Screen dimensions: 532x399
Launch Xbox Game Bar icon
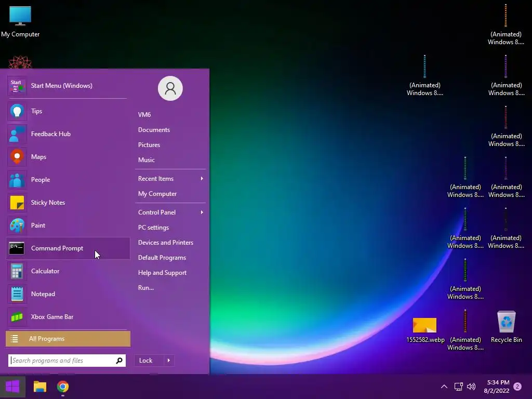click(17, 317)
